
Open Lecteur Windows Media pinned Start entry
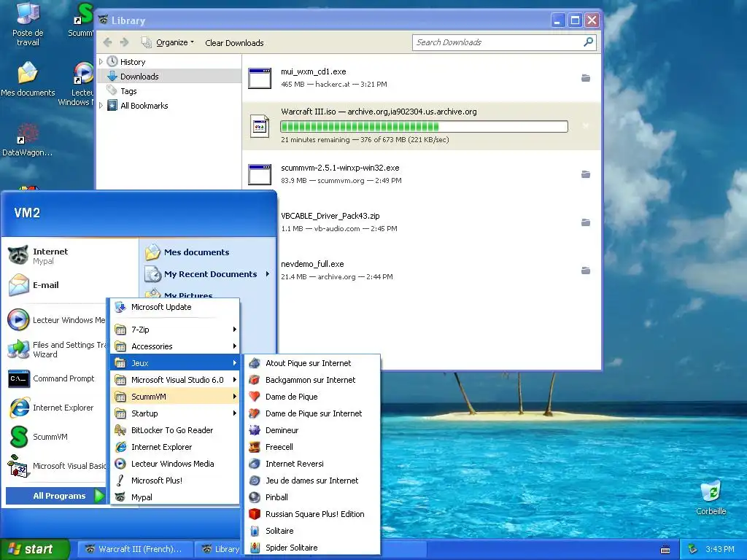coord(56,320)
